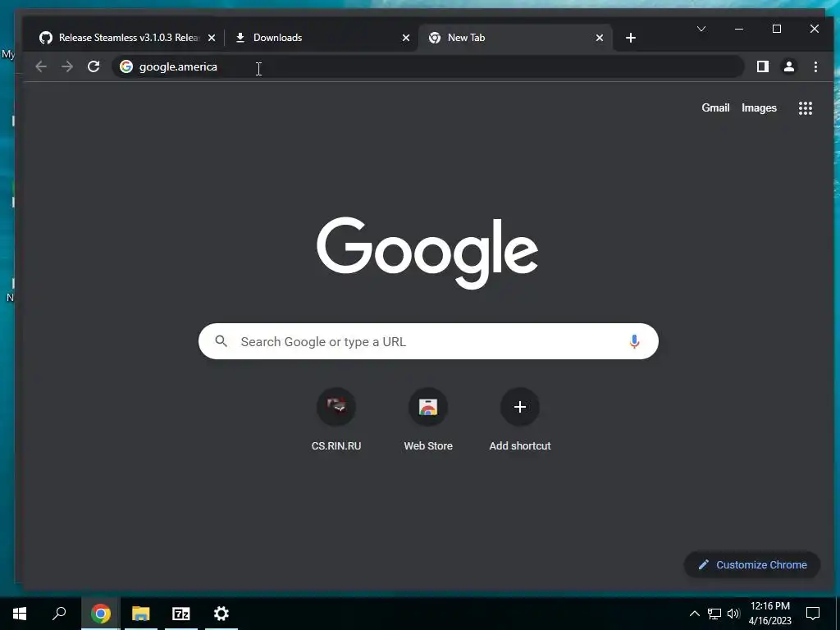
Task: Open the volume control in system tray
Action: point(733,614)
